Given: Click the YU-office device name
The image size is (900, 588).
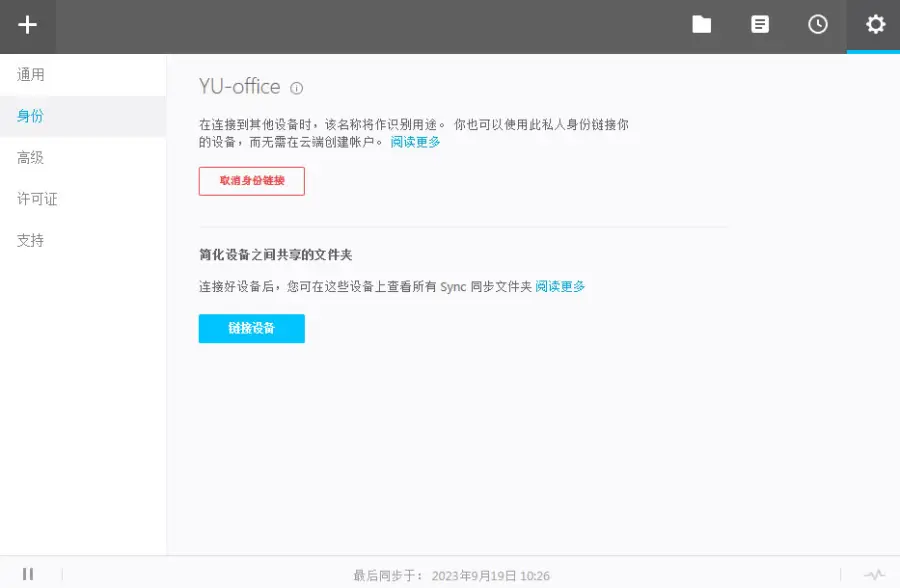Looking at the screenshot, I should (239, 87).
